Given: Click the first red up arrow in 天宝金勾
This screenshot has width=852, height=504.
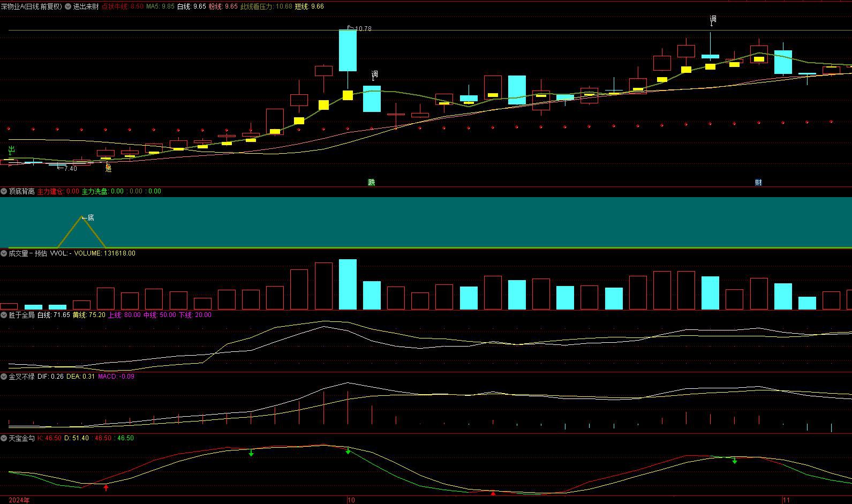Looking at the screenshot, I should (x=106, y=487).
